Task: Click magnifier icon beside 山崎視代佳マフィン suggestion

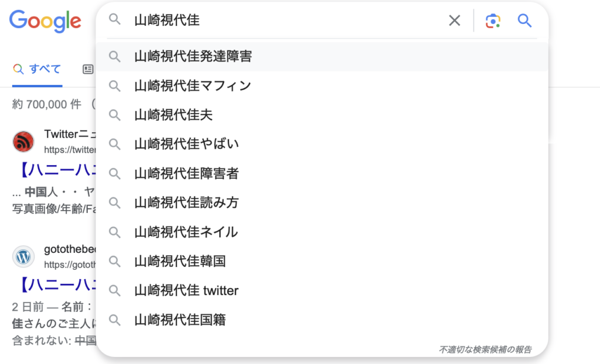Action: click(115, 86)
